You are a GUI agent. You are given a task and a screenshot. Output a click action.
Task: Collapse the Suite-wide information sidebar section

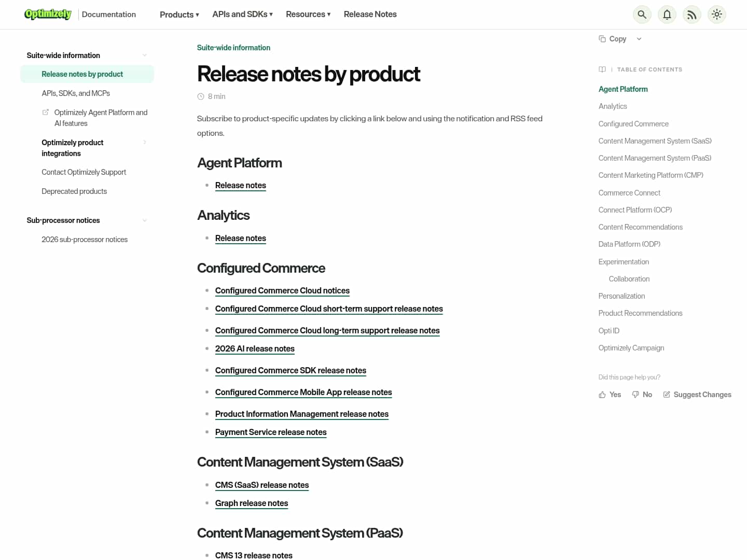(145, 55)
